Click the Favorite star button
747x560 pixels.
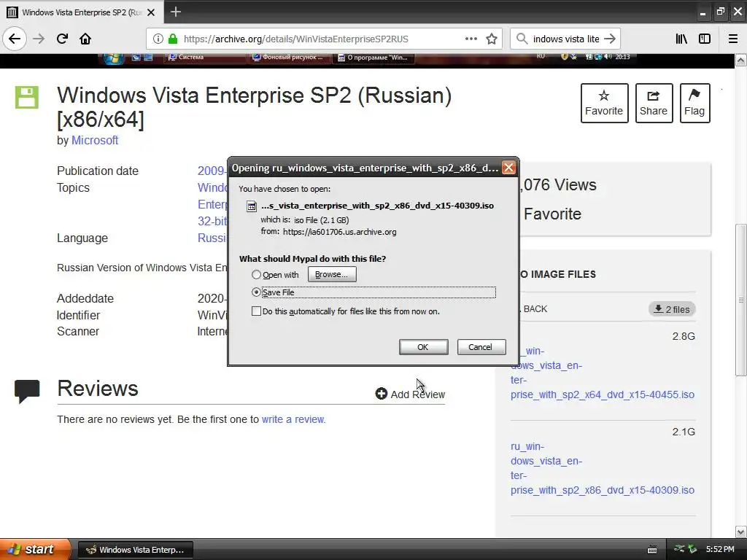pos(604,103)
